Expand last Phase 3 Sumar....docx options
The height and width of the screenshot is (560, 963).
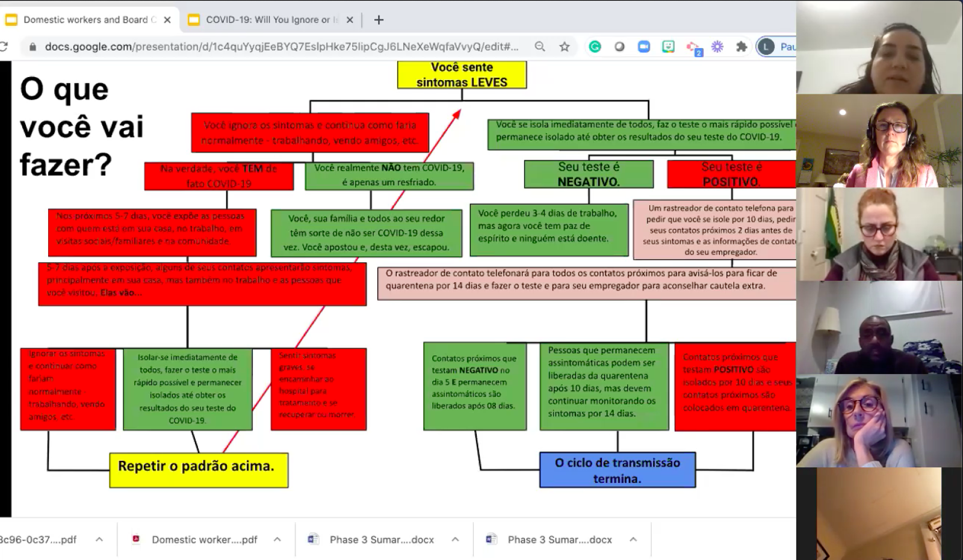(x=633, y=540)
